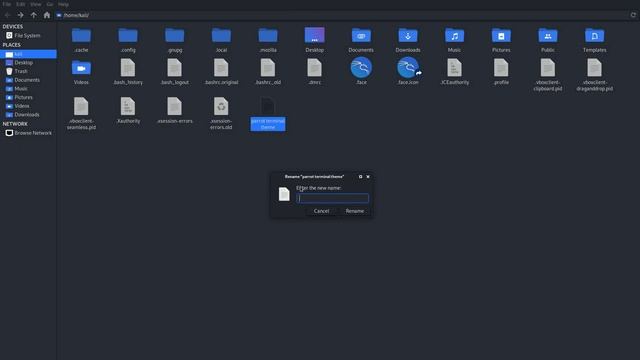640x360 pixels.
Task: Open Documents from the sidebar
Action: 28,80
